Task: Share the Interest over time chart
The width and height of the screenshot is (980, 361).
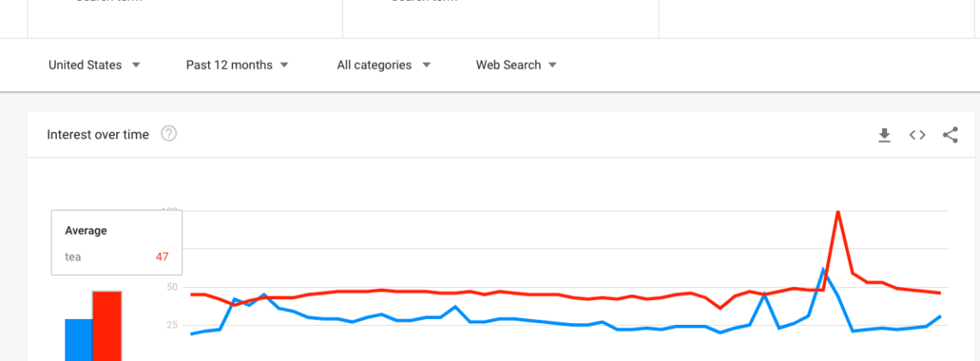Action: tap(950, 135)
